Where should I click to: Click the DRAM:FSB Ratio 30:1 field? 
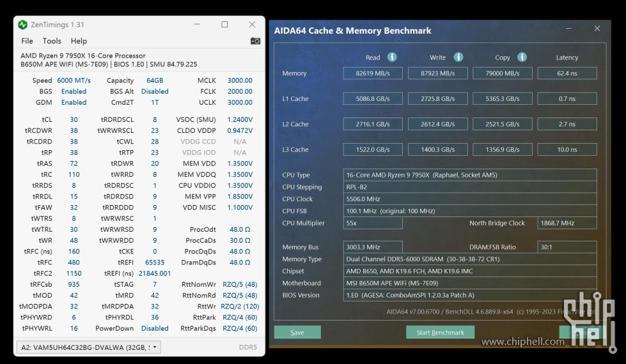click(567, 247)
